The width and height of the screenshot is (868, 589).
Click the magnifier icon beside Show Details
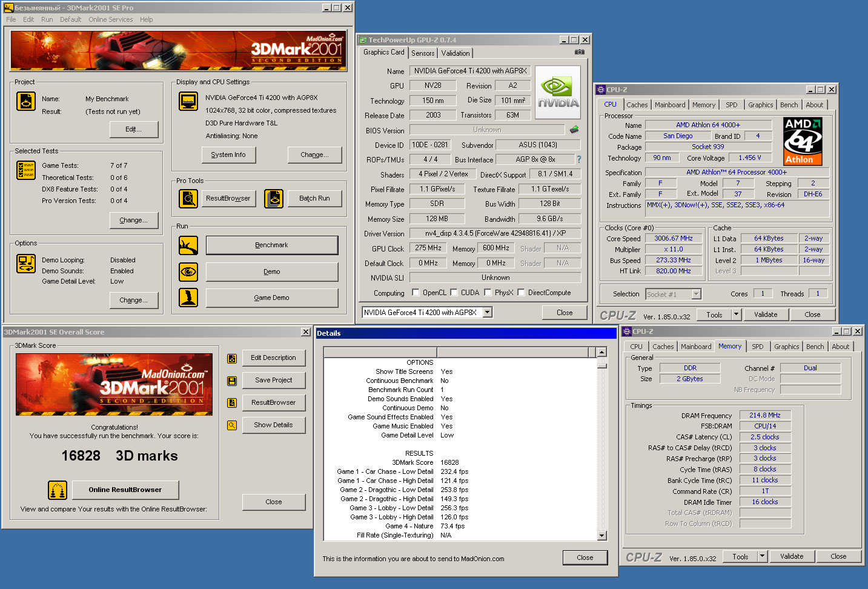coord(231,425)
